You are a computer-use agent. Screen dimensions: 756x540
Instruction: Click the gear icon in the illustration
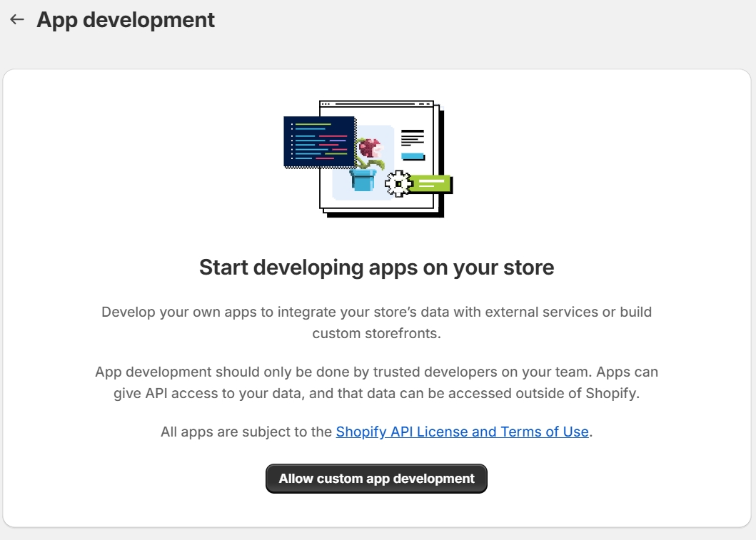coord(398,184)
